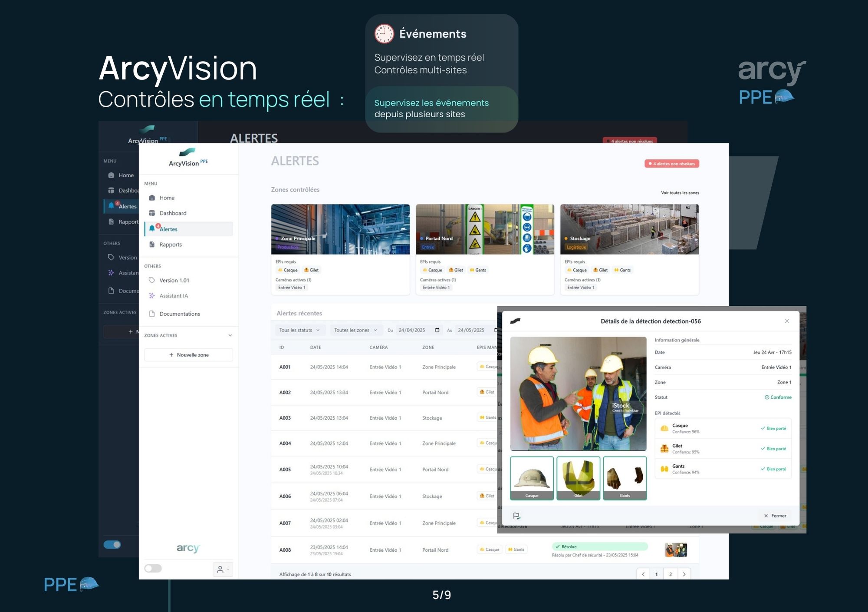The height and width of the screenshot is (612, 868).
Task: Click the Gants tag on the Portail Nord card
Action: pos(478,270)
